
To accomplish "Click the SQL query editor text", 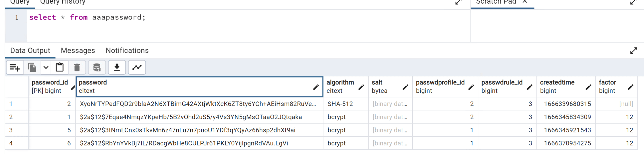I will tap(87, 17).
